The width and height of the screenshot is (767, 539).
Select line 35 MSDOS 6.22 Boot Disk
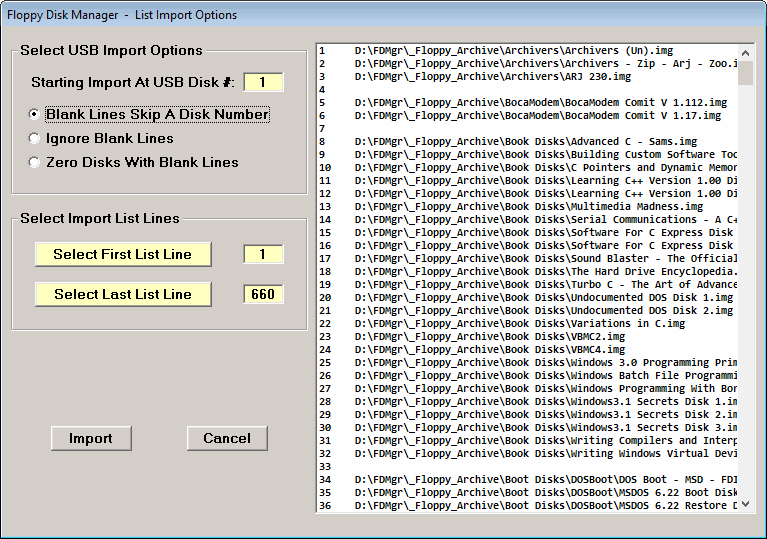point(527,493)
